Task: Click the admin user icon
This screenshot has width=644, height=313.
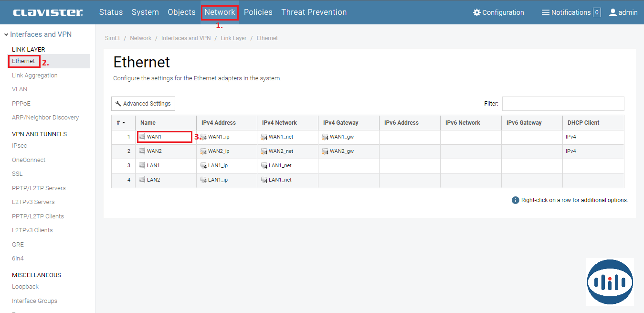Action: [613, 12]
